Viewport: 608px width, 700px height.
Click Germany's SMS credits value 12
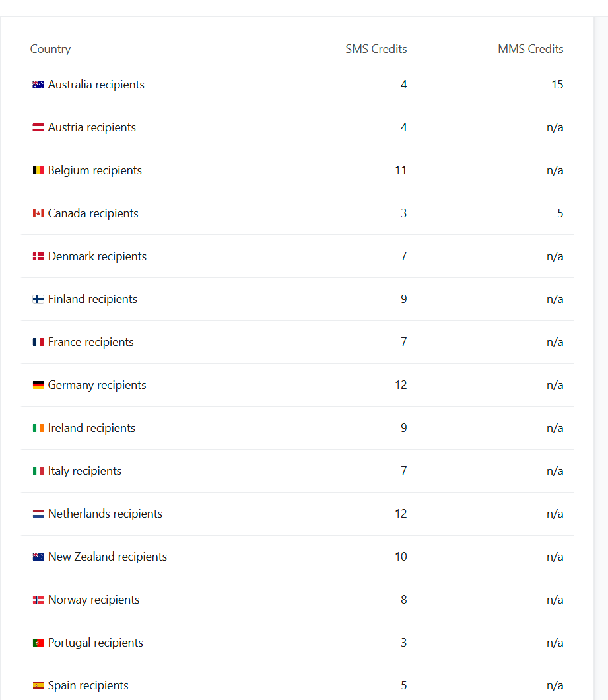pyautogui.click(x=401, y=385)
